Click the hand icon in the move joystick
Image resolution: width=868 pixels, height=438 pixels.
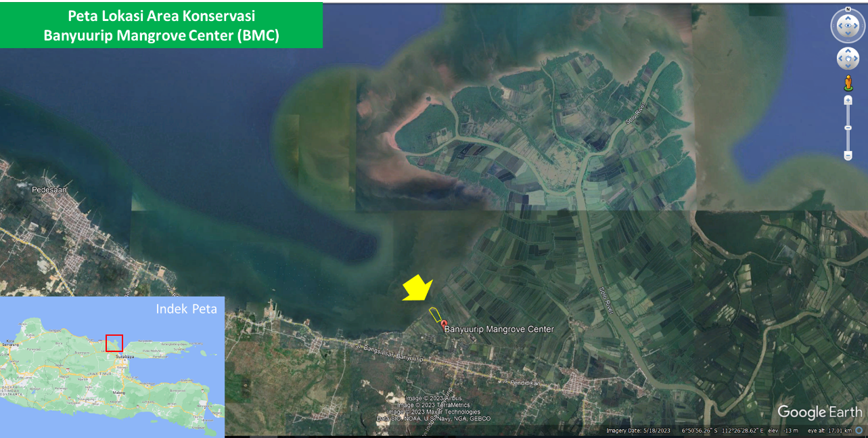pyautogui.click(x=848, y=59)
